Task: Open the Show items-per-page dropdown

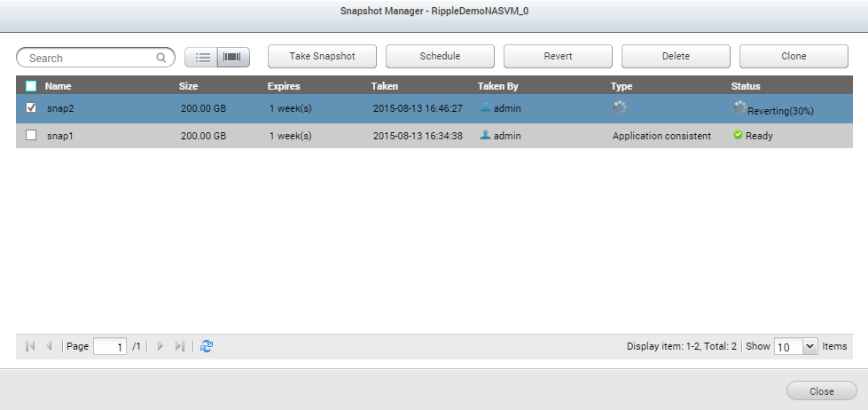Action: pyautogui.click(x=809, y=347)
